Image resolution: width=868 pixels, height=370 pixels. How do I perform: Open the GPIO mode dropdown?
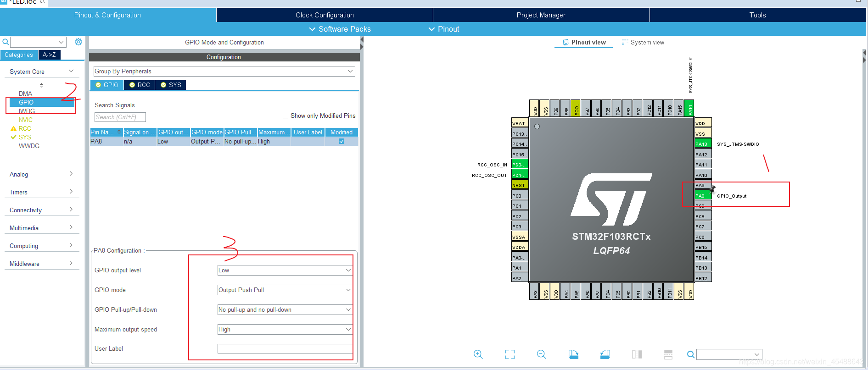(285, 290)
